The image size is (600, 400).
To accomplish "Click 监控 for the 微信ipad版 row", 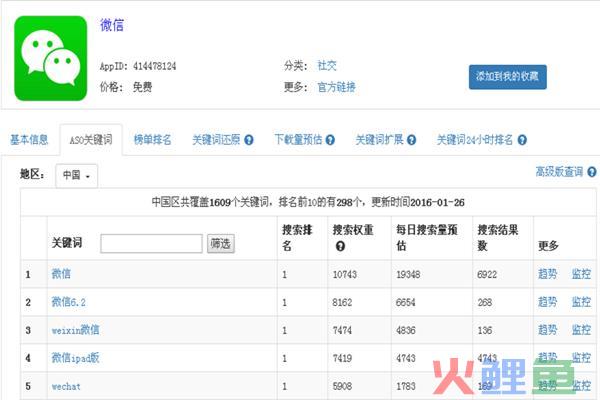I will (x=581, y=358).
